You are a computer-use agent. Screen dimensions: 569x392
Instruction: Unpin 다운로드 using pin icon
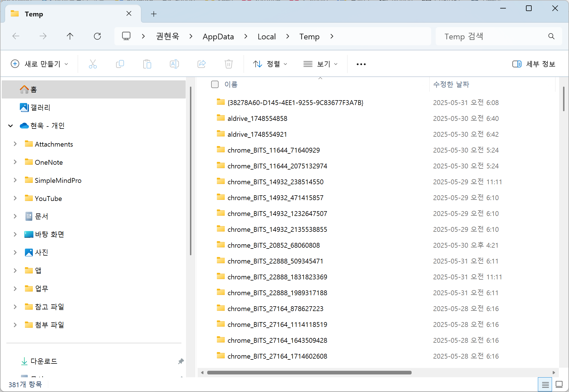181,361
